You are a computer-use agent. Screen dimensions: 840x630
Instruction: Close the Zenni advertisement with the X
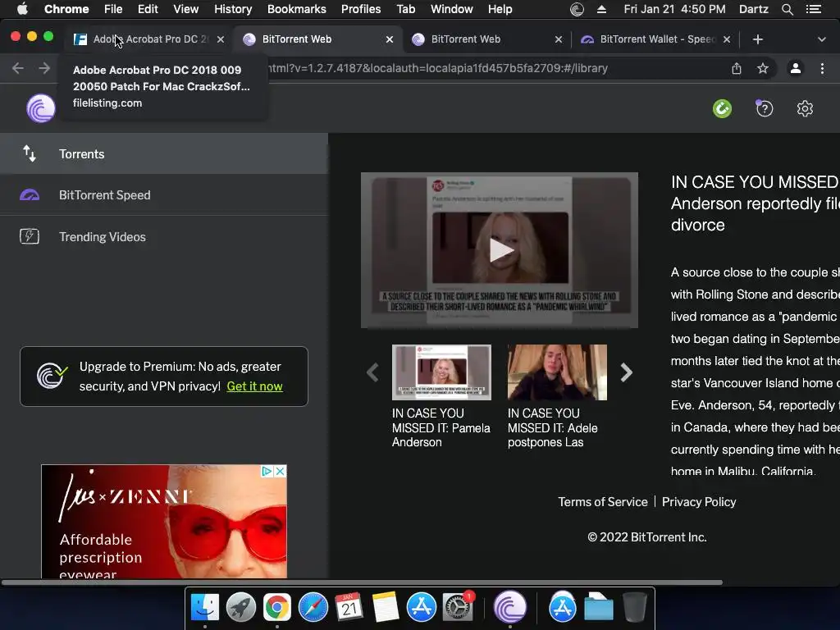[280, 471]
